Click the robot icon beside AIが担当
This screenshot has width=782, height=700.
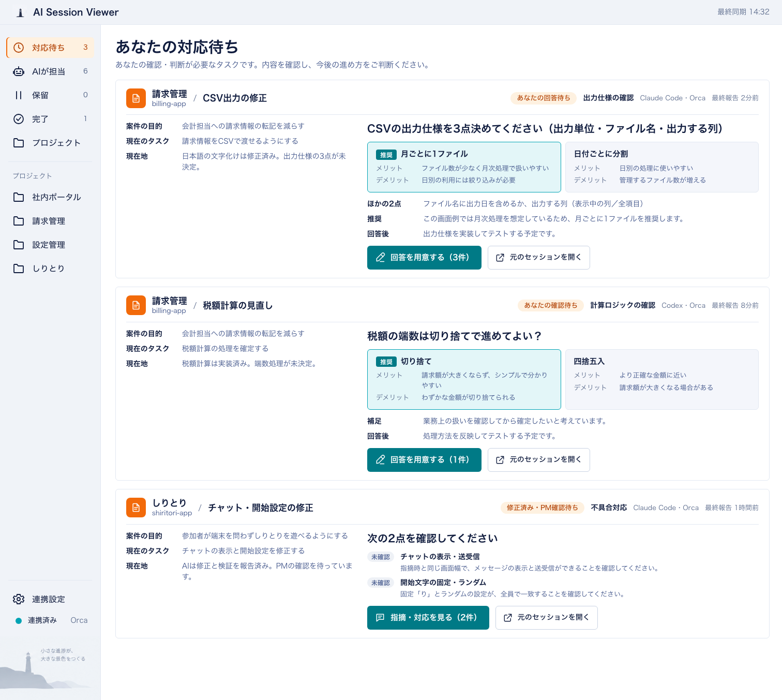point(19,71)
